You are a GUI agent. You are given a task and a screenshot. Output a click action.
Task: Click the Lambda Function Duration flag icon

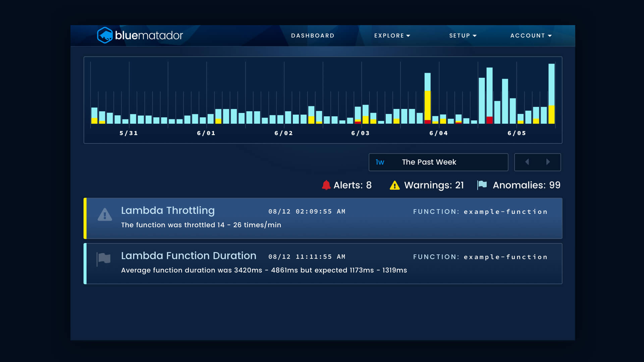point(104,259)
